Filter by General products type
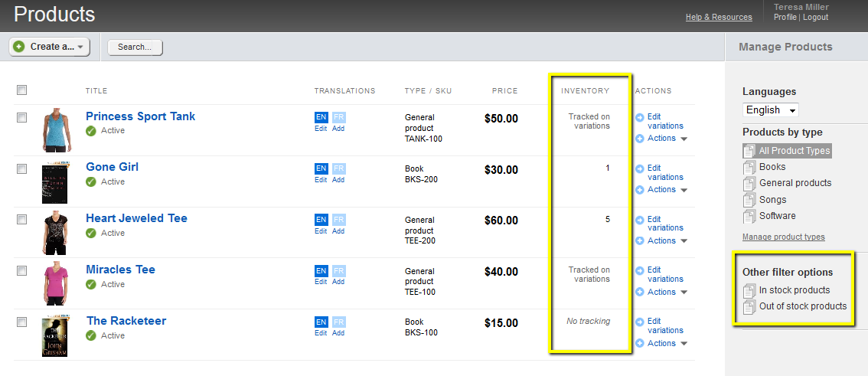This screenshot has width=868, height=376. pyautogui.click(x=795, y=183)
